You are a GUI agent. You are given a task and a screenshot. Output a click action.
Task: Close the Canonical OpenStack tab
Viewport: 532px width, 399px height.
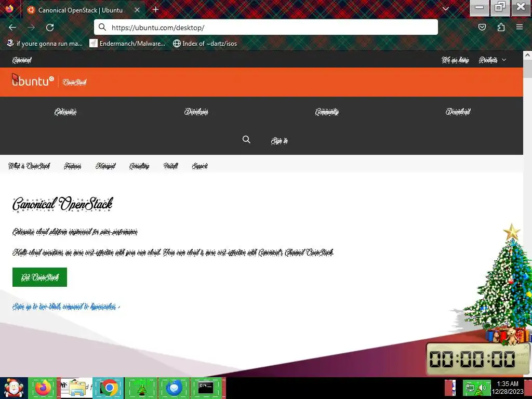(x=137, y=10)
